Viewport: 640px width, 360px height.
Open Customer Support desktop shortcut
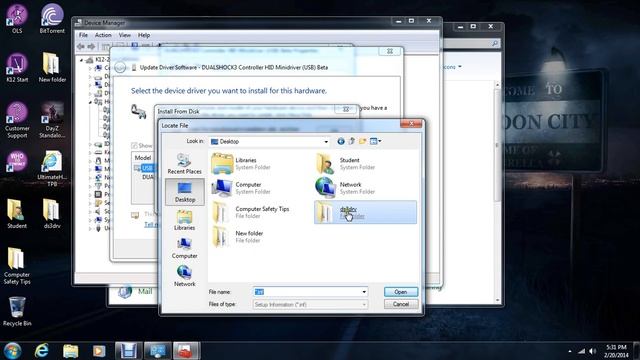click(17, 120)
